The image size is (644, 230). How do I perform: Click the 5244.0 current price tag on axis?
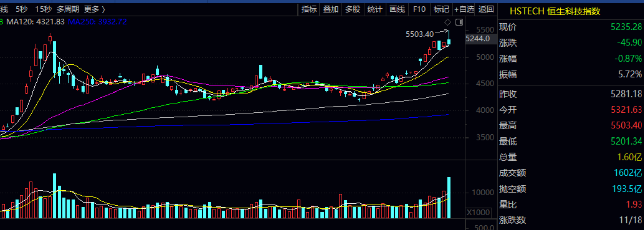click(x=477, y=39)
